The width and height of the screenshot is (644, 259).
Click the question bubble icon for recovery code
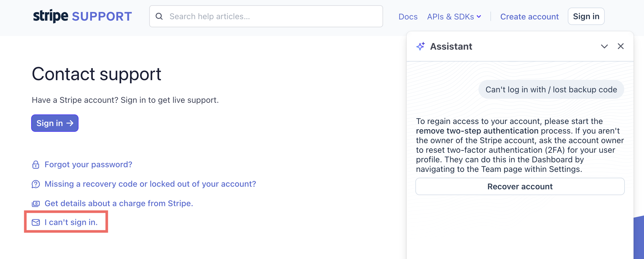35,184
